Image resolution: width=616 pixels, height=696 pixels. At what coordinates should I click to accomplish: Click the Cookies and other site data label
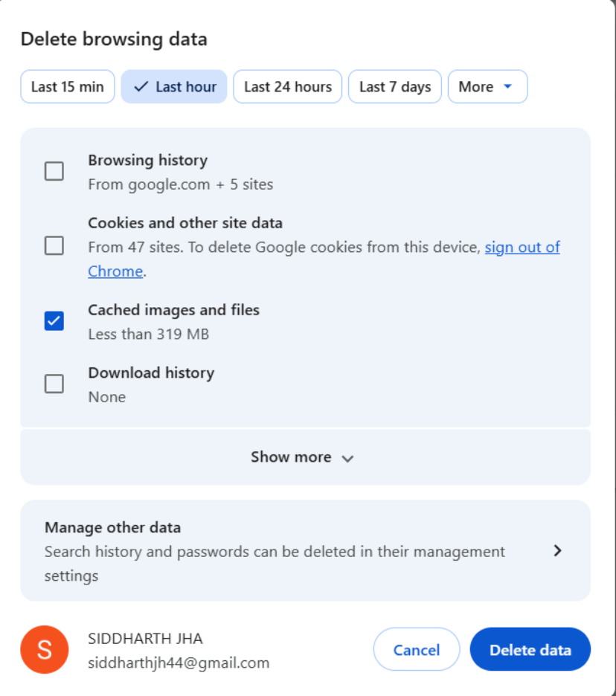pyautogui.click(x=185, y=223)
